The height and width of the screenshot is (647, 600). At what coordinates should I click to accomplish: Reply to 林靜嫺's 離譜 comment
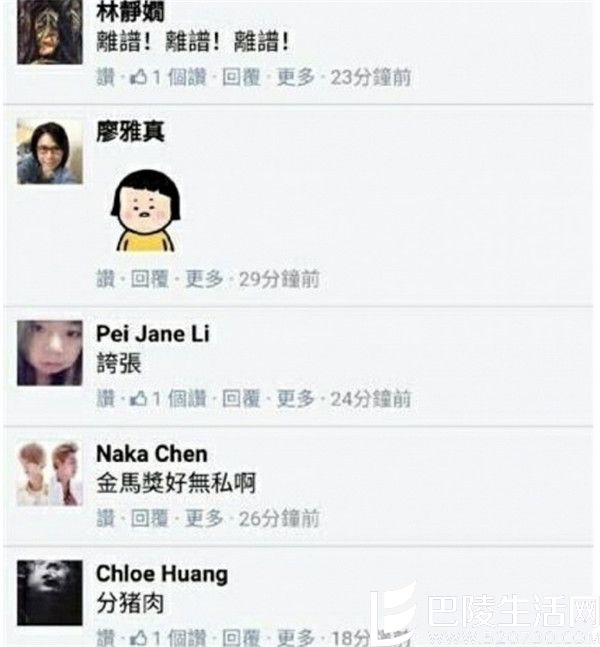(x=241, y=77)
